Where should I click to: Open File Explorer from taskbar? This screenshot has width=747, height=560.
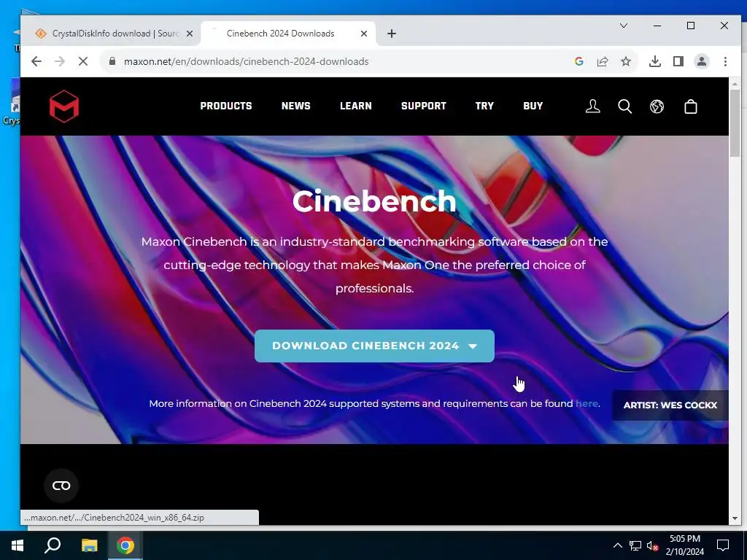[x=89, y=545]
